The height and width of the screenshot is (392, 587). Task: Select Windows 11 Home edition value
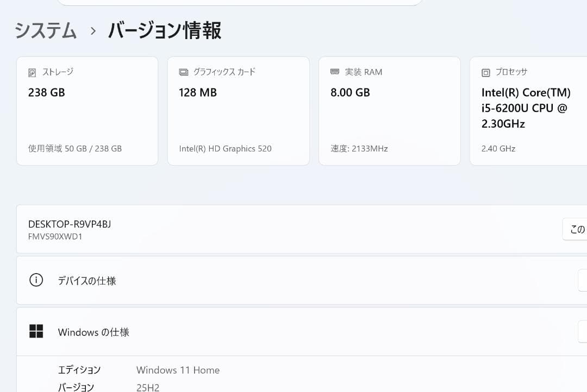tap(178, 370)
